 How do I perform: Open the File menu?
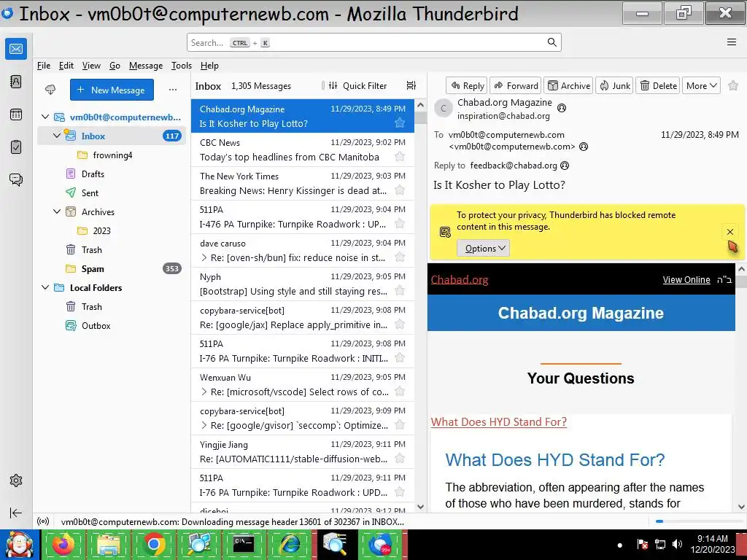44,65
